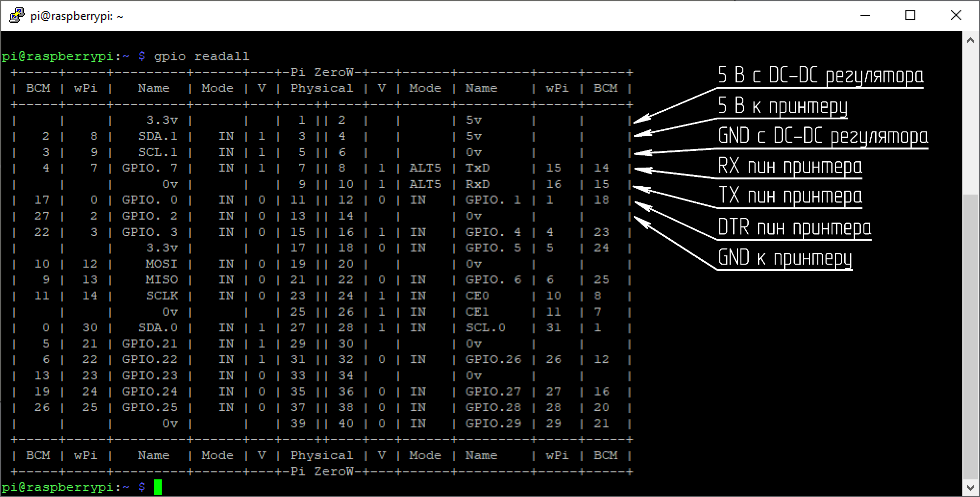Screen dimensions: 980x497
Task: Click the scrollbar up arrow
Action: [970, 41]
